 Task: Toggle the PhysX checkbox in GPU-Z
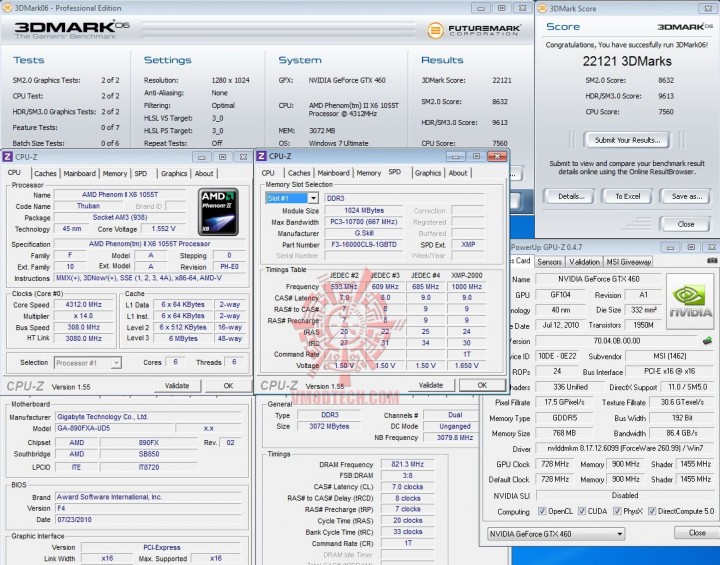617,511
